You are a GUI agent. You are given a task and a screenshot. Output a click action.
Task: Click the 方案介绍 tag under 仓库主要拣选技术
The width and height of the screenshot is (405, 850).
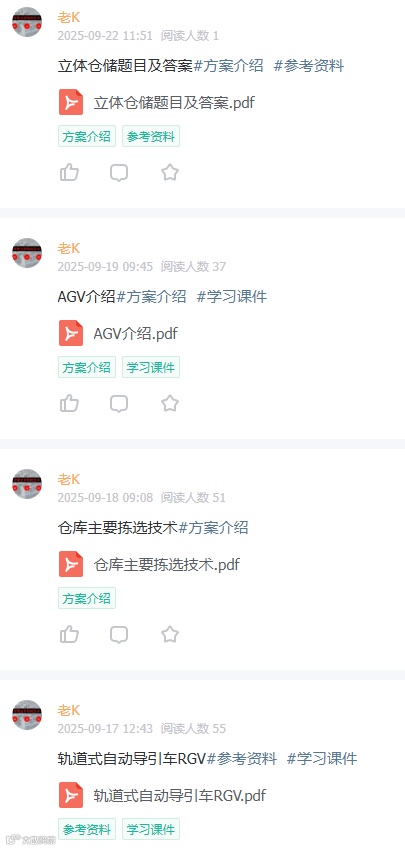pos(87,598)
